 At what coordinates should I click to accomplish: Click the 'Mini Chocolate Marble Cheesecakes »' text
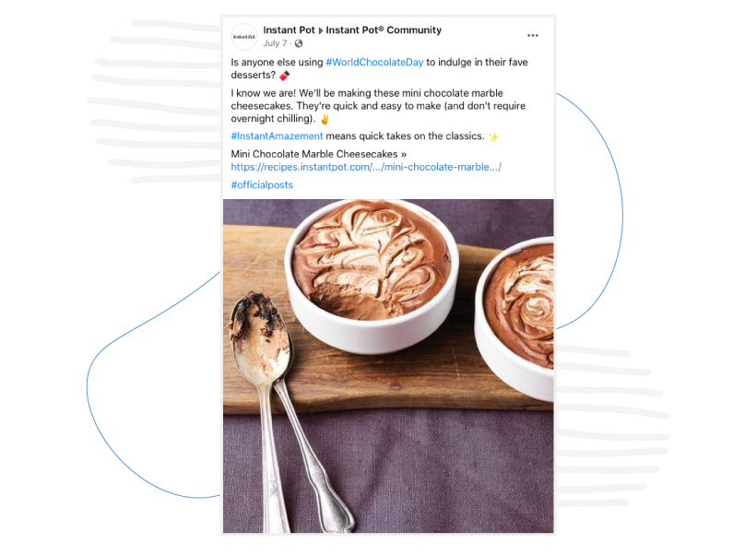tap(319, 154)
